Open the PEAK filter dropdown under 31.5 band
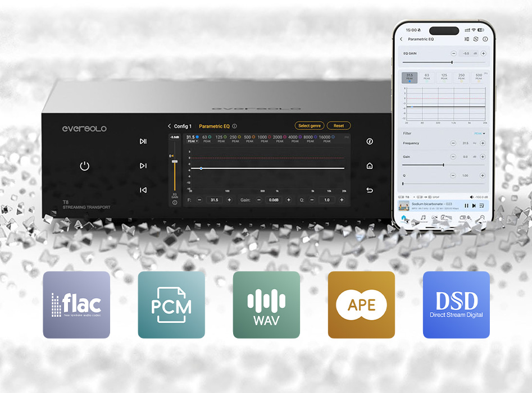Screen dimensions: 532x393 point(192,141)
